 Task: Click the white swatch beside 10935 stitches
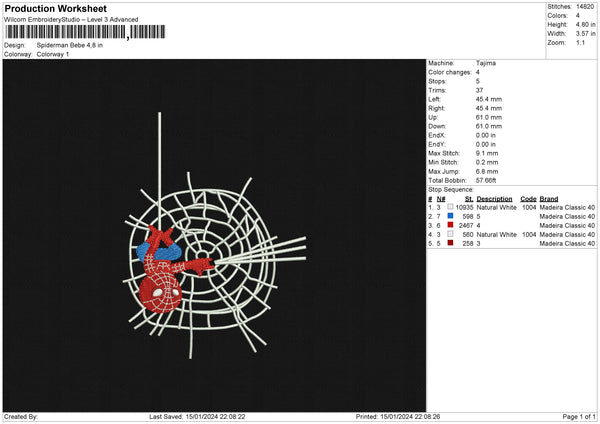450,207
